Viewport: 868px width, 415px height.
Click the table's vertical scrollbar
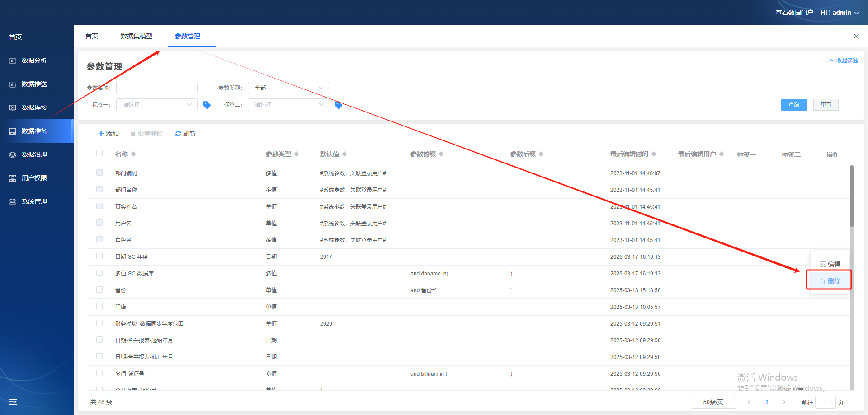[x=852, y=196]
